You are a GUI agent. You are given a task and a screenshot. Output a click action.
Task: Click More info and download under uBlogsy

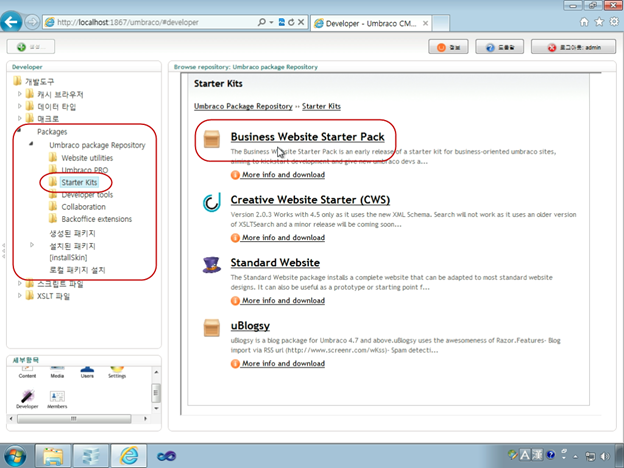(x=283, y=363)
